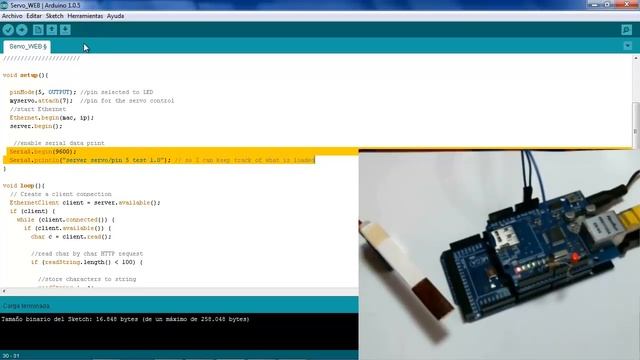Click the horizontal scroll left arrow

(x=4, y=291)
